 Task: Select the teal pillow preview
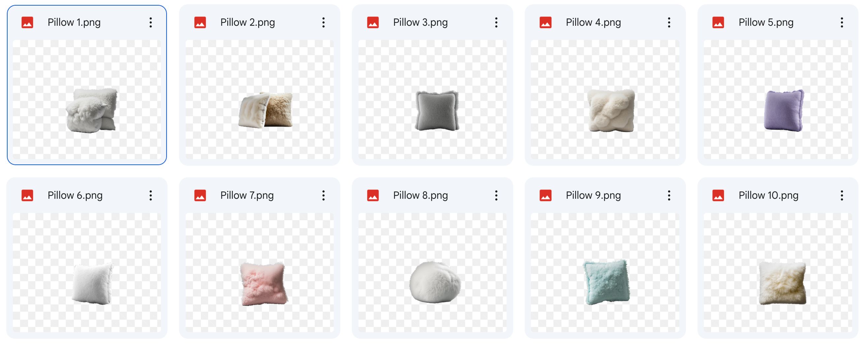605,272
